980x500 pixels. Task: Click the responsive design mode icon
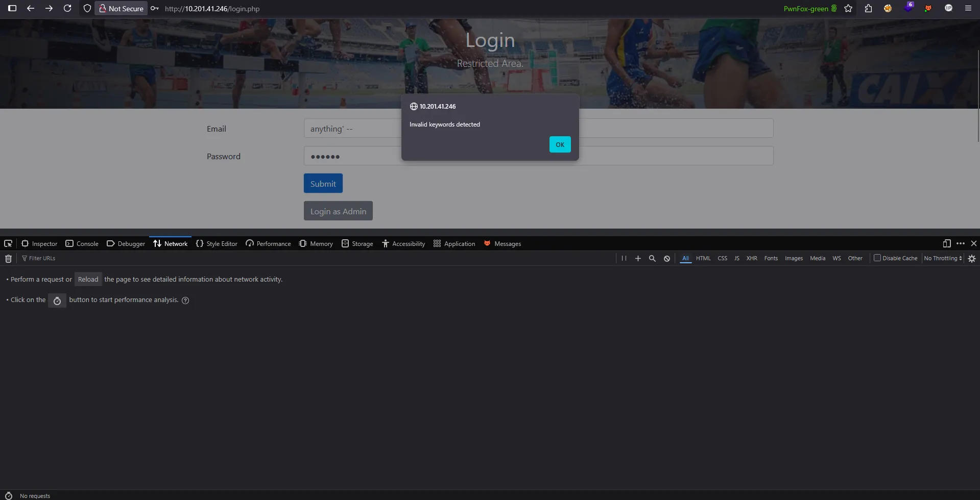[x=946, y=244]
